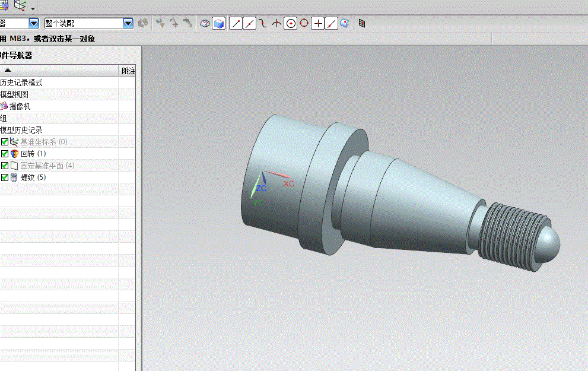Open the selection type filter dropdown
This screenshot has width=588, height=371.
point(34,23)
